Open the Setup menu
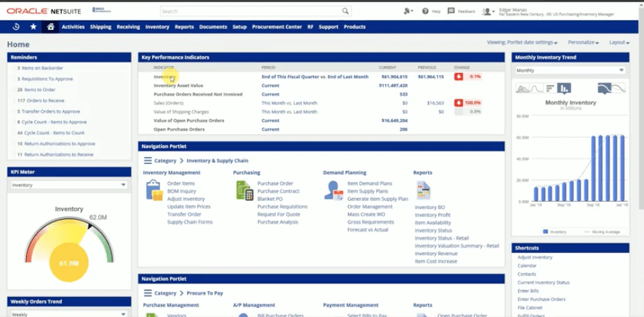This screenshot has height=317, width=644. click(x=239, y=26)
